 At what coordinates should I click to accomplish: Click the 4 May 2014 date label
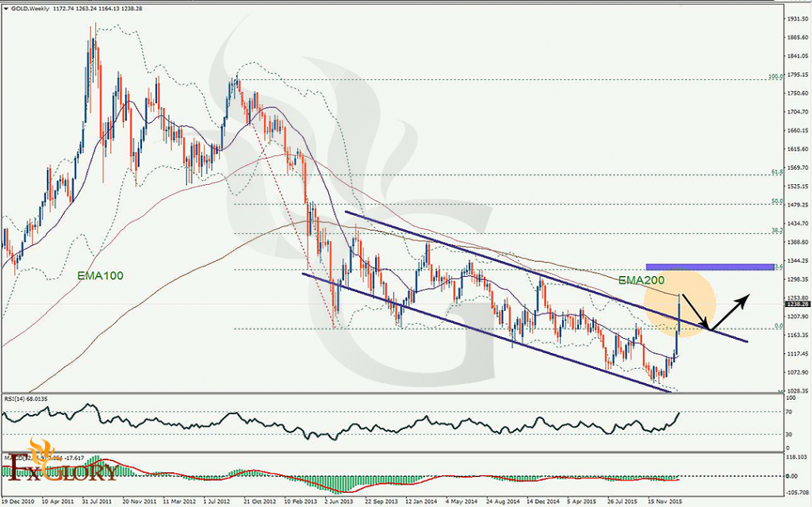coord(461,501)
